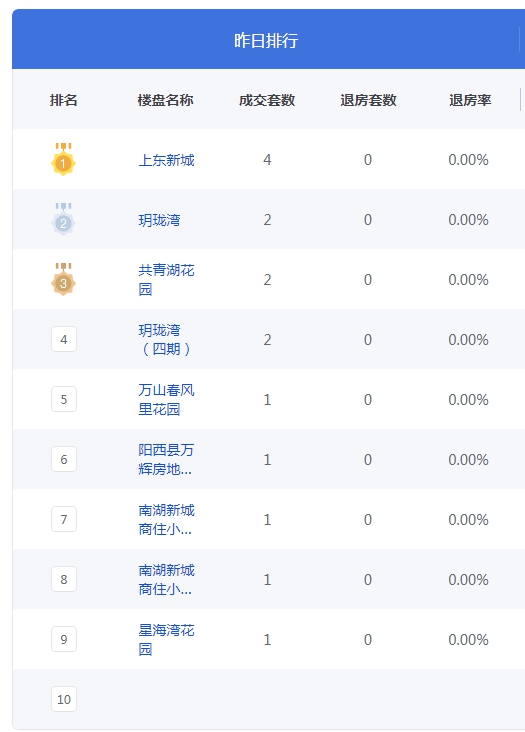The image size is (525, 732).
Task: Select the rank 9 number badge
Action: 64,640
